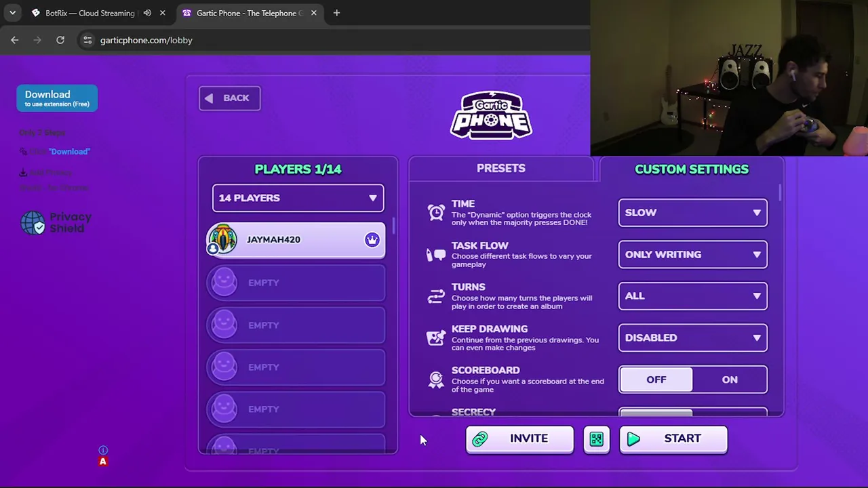Click the Privacy Shield logo
The image size is (868, 488).
(x=56, y=223)
